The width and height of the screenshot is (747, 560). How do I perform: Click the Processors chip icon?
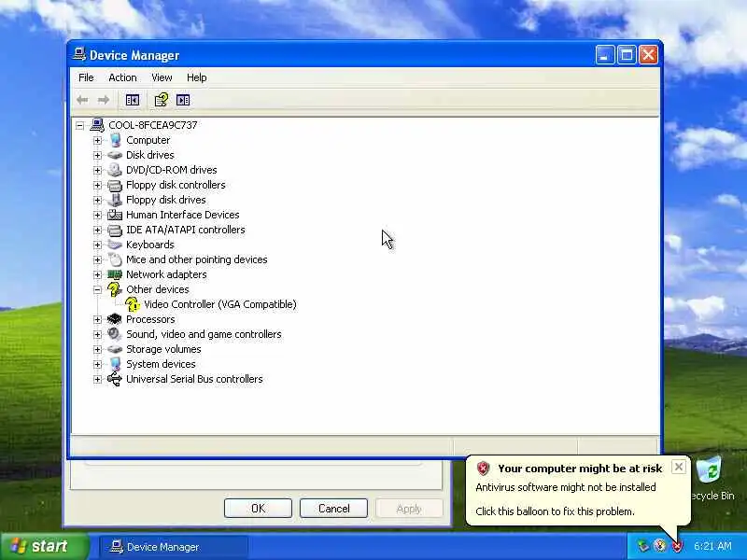[x=114, y=319]
